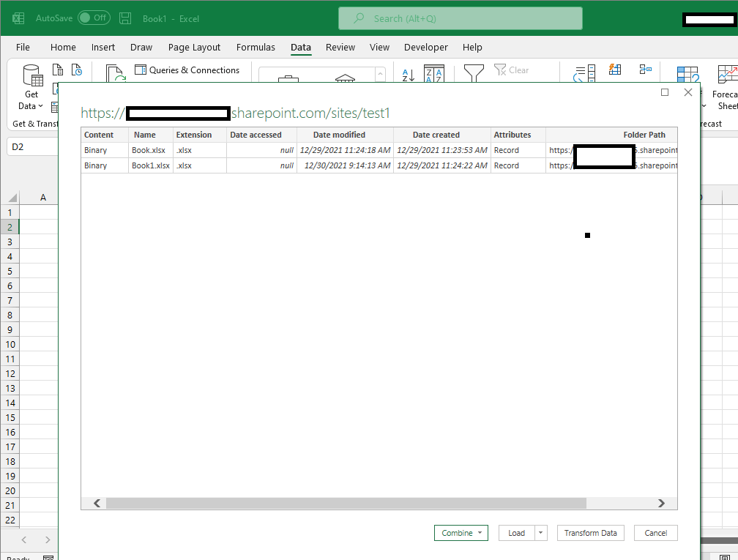
Task: Click the Date created column header
Action: 442,135
